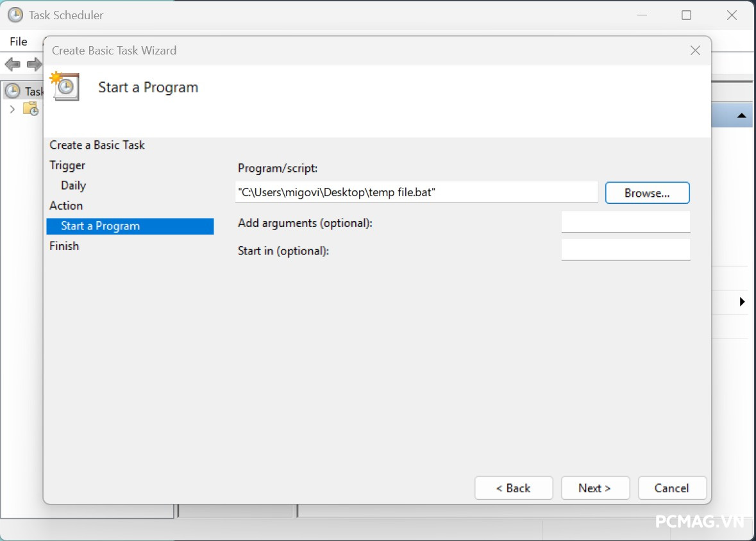Image resolution: width=756 pixels, height=541 pixels.
Task: Expand the library tree node chevron
Action: 12,110
